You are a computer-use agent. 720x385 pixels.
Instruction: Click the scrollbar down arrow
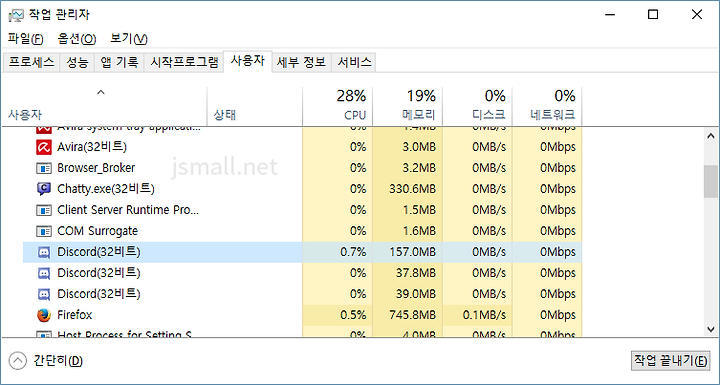pyautogui.click(x=711, y=329)
